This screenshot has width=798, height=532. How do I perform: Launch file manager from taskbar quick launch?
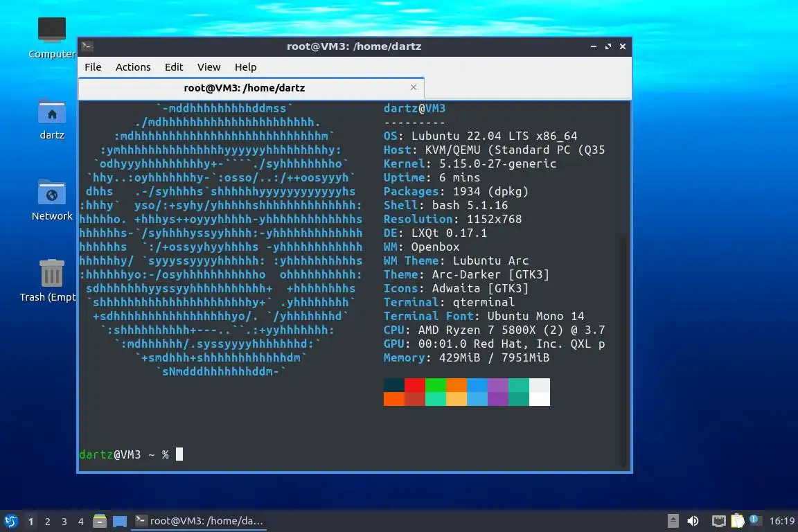(100, 521)
